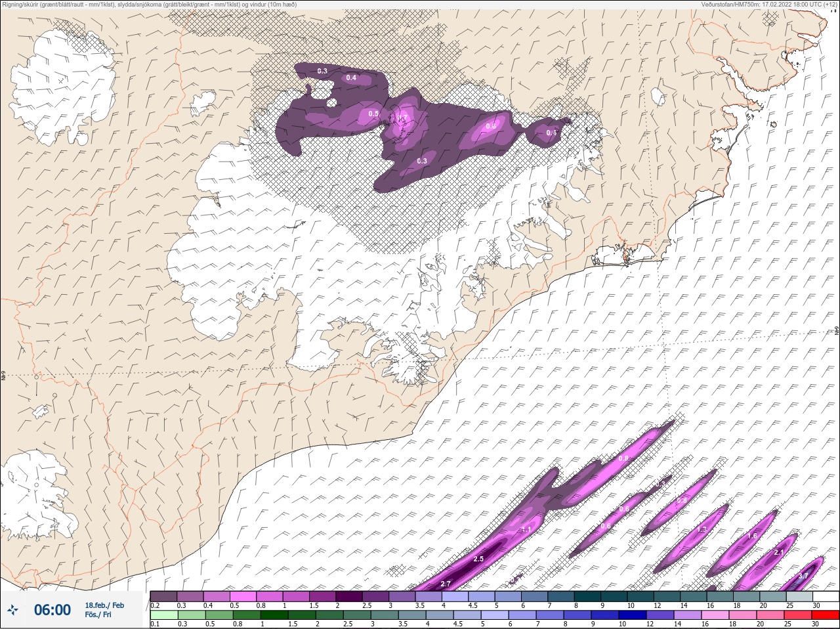Select the date text 18.feb./ Feb
This screenshot has height=629, width=840.
[104, 605]
